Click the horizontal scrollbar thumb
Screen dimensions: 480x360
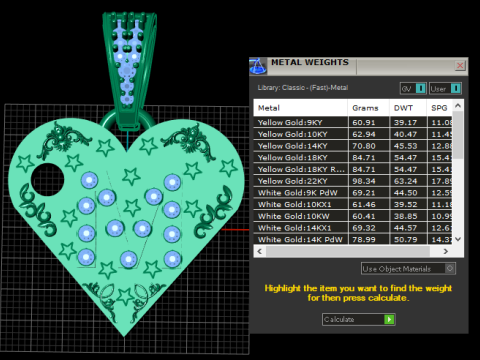coord(348,251)
